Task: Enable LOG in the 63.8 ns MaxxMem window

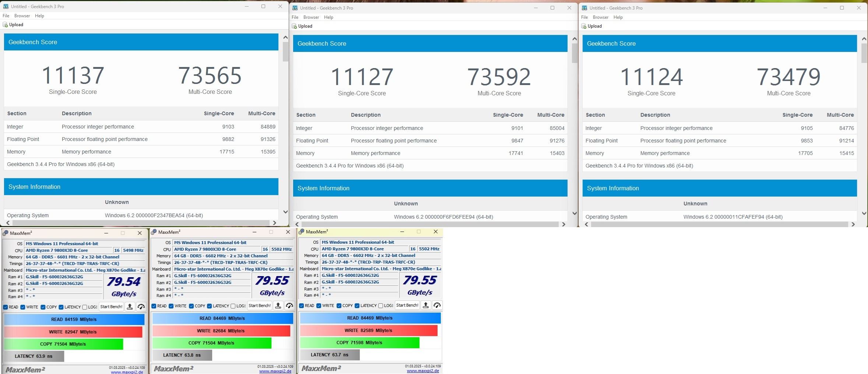Action: 233,306
